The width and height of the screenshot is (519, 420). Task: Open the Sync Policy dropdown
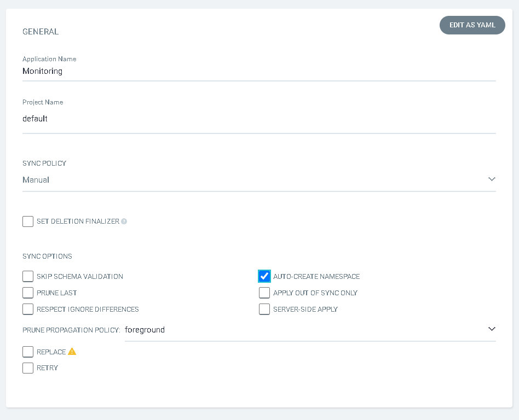click(258, 180)
